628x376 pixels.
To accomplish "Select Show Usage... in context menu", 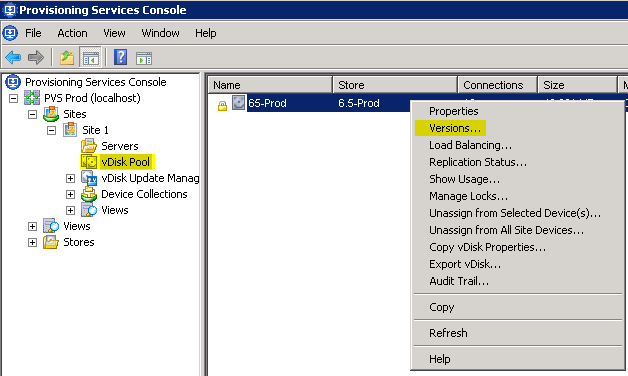I will tap(517, 179).
